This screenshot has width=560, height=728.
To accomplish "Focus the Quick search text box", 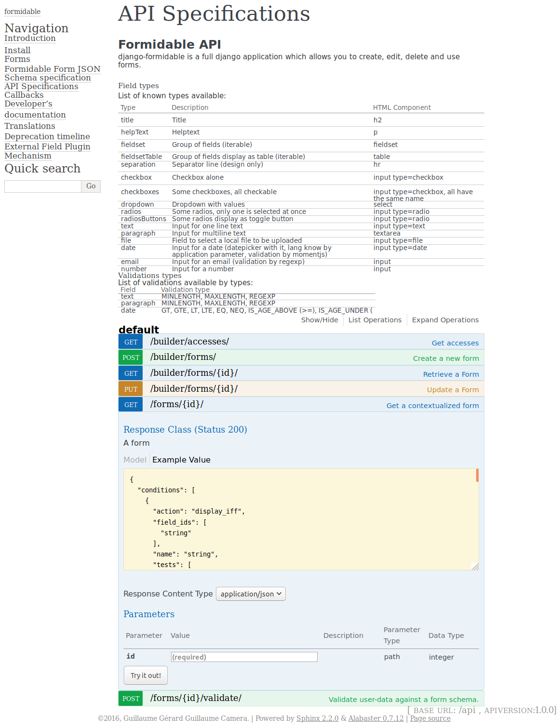I will [43, 186].
